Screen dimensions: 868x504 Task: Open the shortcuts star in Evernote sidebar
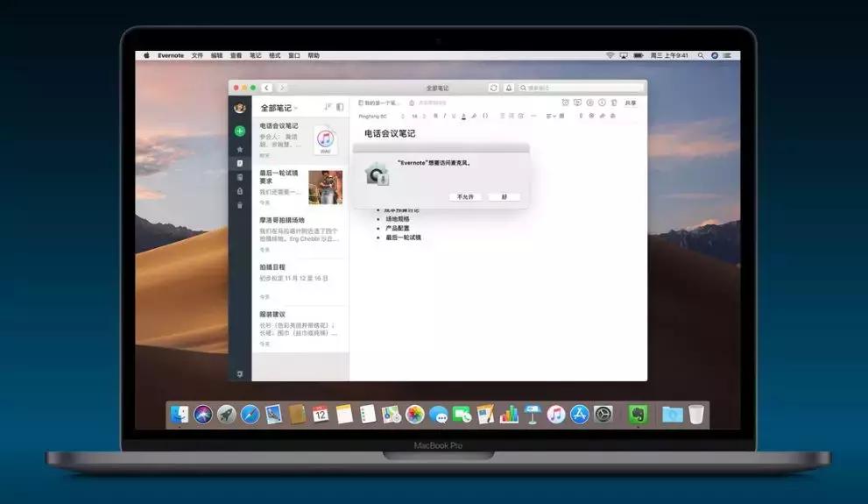click(240, 149)
